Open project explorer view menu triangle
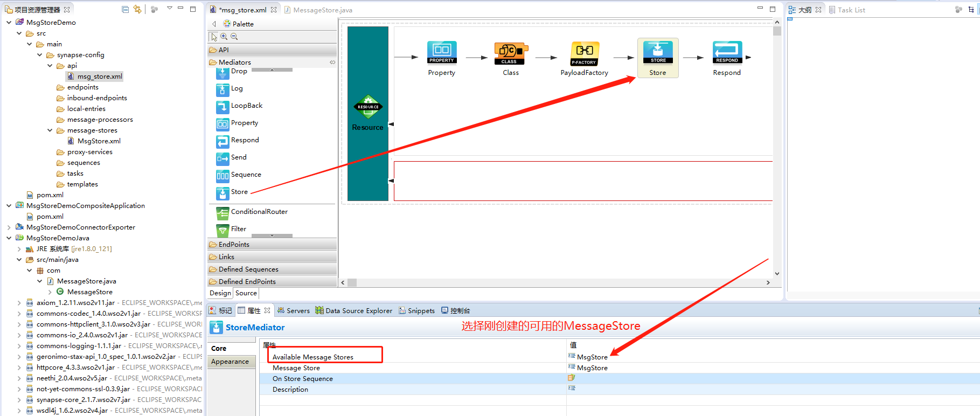 (169, 8)
